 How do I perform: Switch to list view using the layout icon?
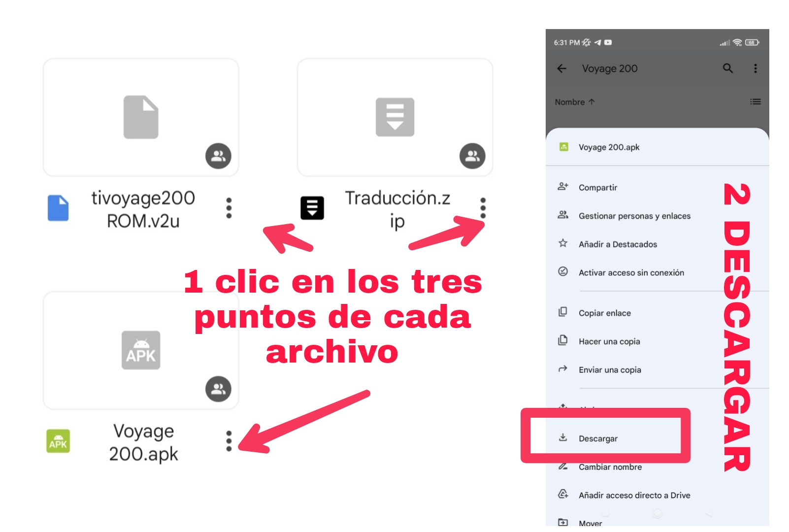point(756,102)
